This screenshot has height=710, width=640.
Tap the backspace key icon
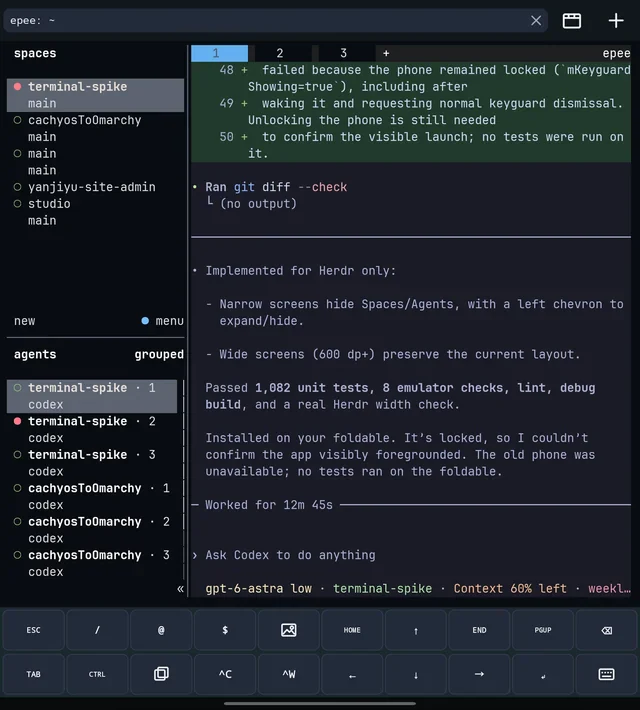606,630
